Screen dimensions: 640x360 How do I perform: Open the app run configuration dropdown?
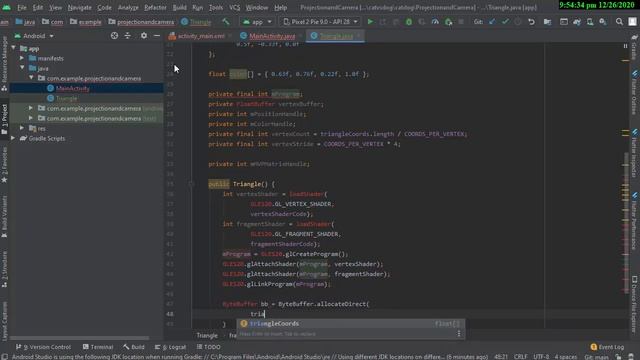(257, 22)
